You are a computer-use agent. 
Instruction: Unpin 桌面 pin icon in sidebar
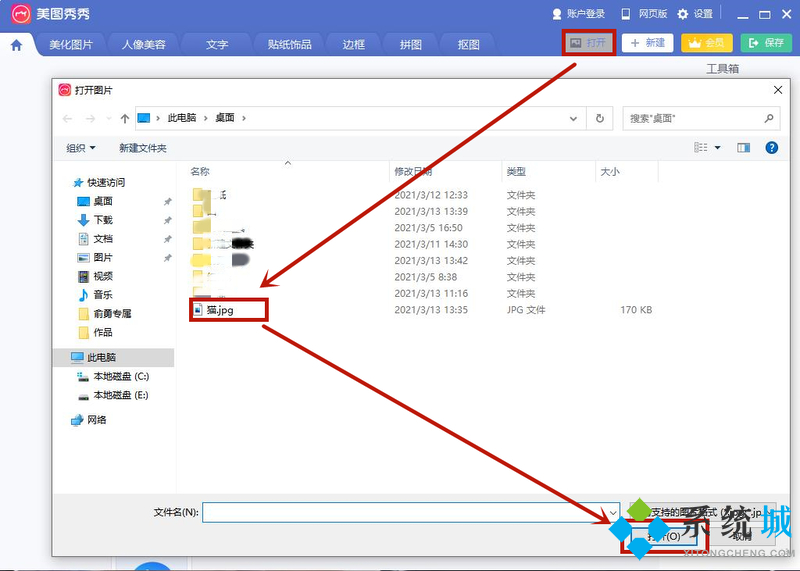pos(167,202)
